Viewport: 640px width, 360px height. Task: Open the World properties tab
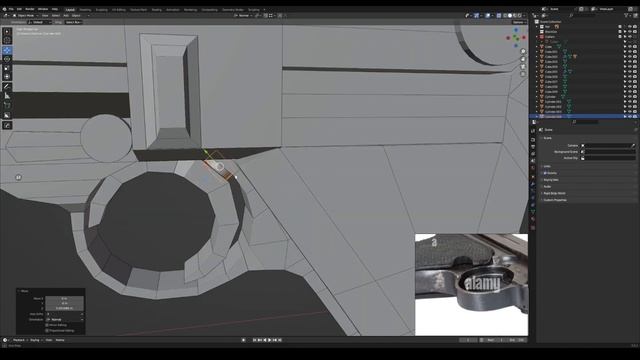point(533,168)
